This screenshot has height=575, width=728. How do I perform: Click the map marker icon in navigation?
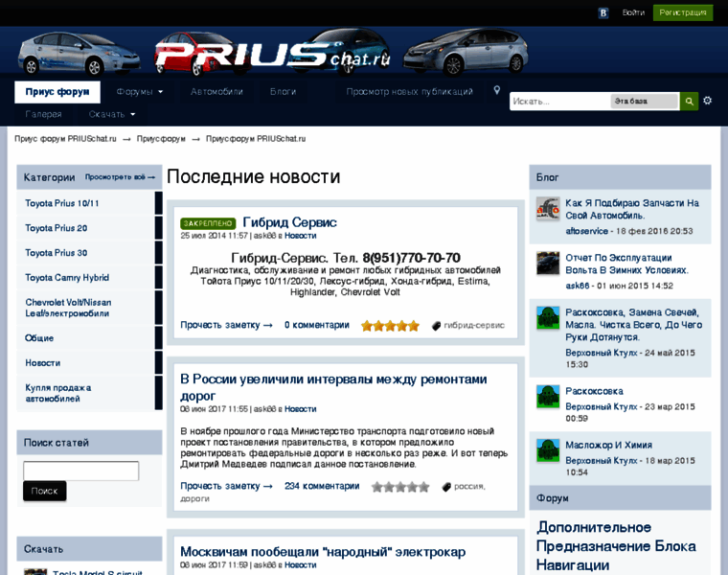(497, 90)
